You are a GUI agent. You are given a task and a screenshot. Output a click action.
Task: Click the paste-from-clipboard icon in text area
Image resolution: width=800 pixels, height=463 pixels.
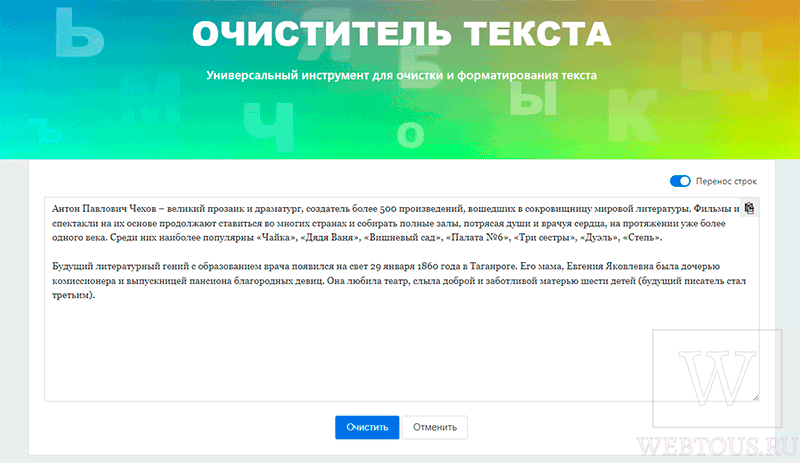pyautogui.click(x=749, y=208)
